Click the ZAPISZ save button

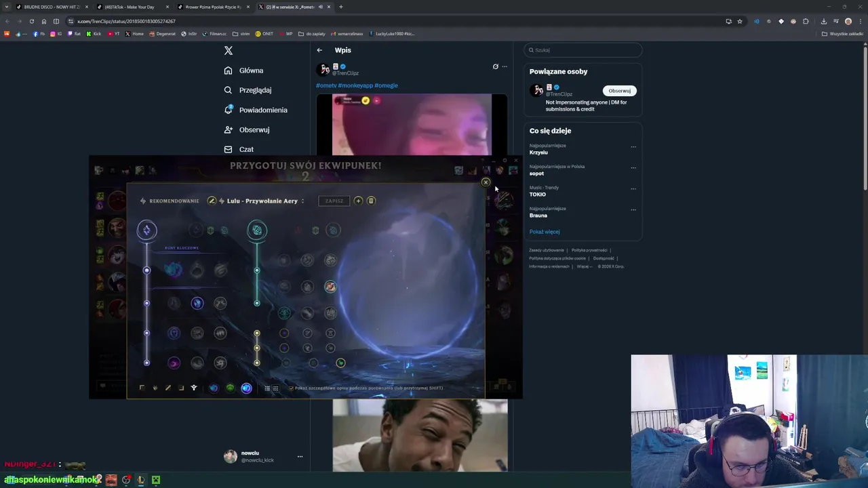click(x=334, y=201)
